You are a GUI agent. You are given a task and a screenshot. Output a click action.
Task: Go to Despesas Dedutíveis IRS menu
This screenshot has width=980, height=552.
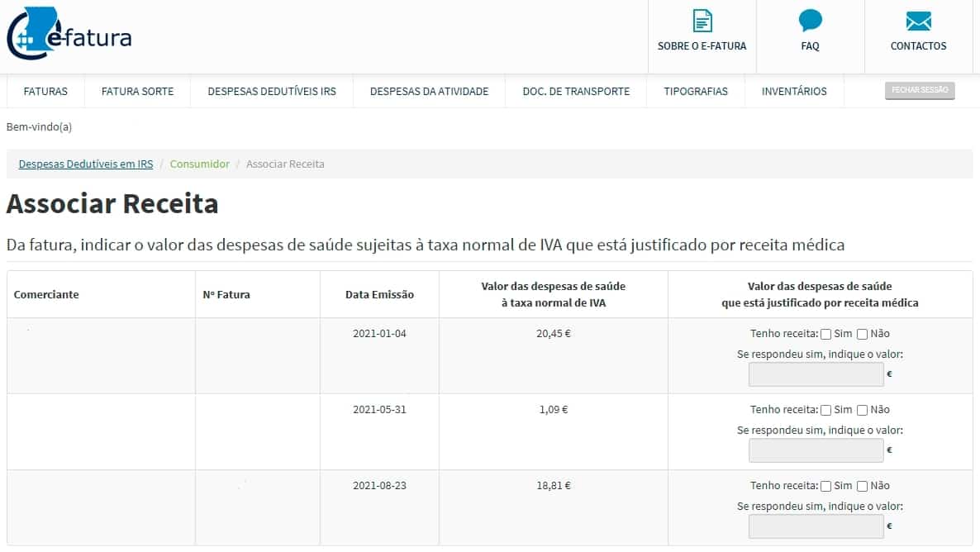[x=272, y=92]
